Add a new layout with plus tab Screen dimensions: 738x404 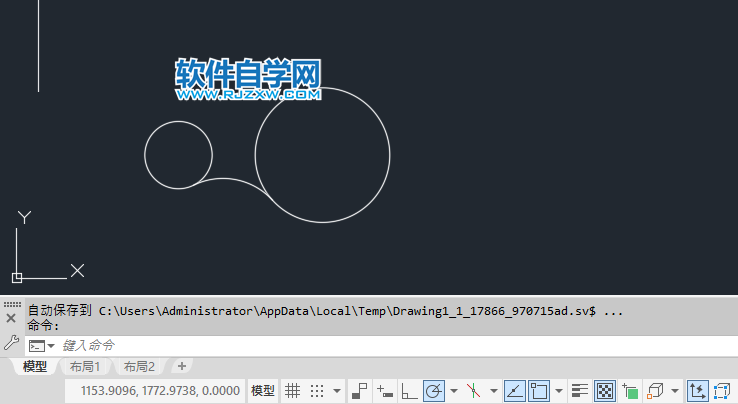pyautogui.click(x=182, y=366)
